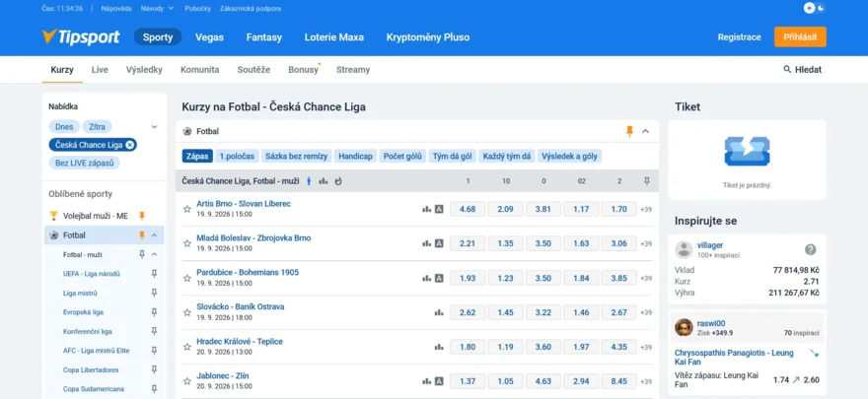Open Loterie Maxa in top navigation
868x399 pixels.
(x=333, y=37)
